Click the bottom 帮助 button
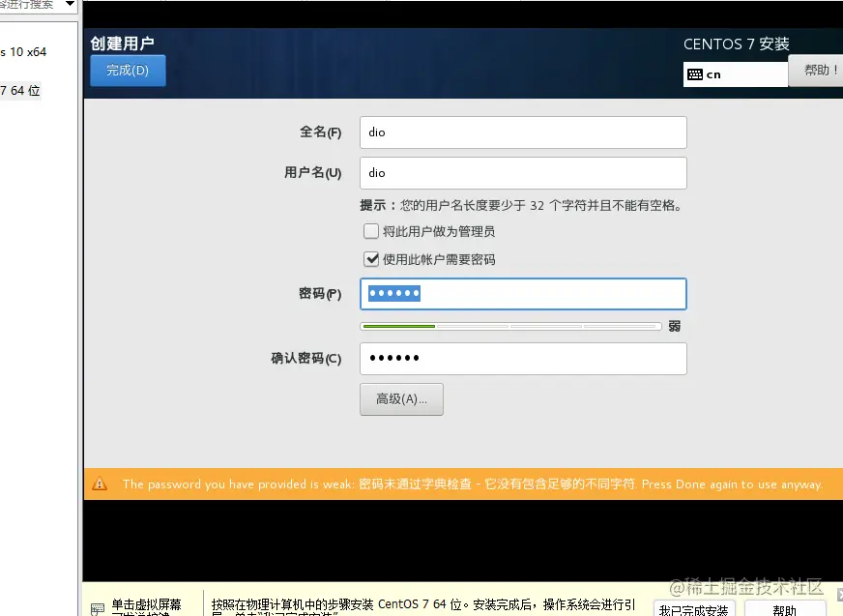The height and width of the screenshot is (616, 843). click(x=784, y=609)
